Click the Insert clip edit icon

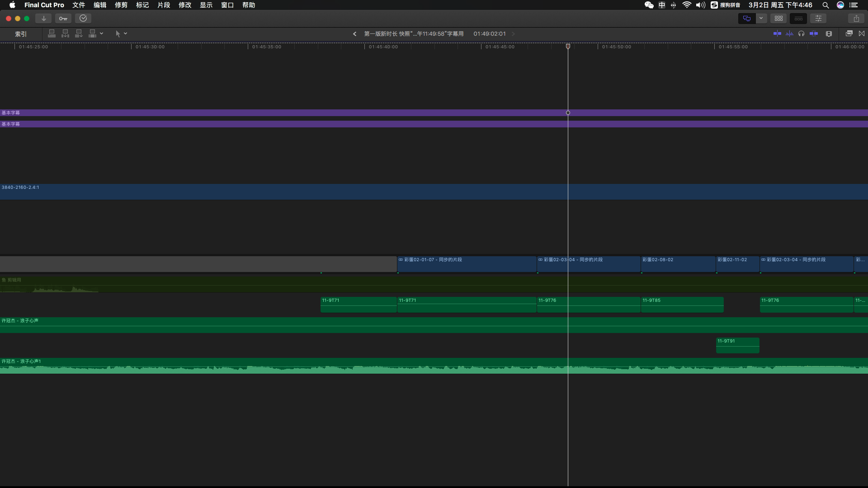[65, 33]
